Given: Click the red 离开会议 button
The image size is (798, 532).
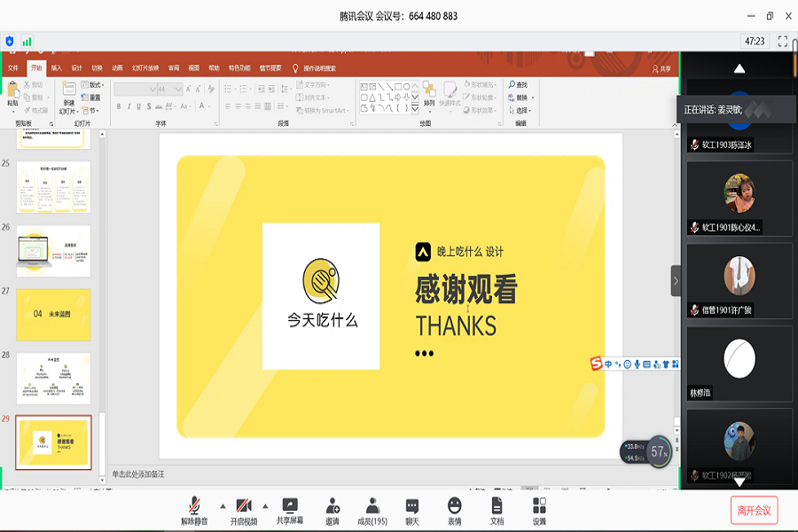Looking at the screenshot, I should click(x=754, y=510).
